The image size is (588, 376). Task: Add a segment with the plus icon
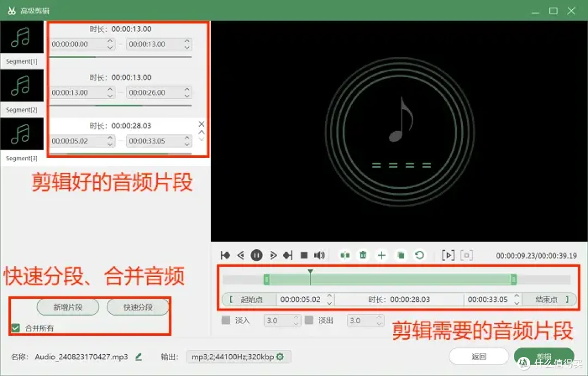pos(382,255)
